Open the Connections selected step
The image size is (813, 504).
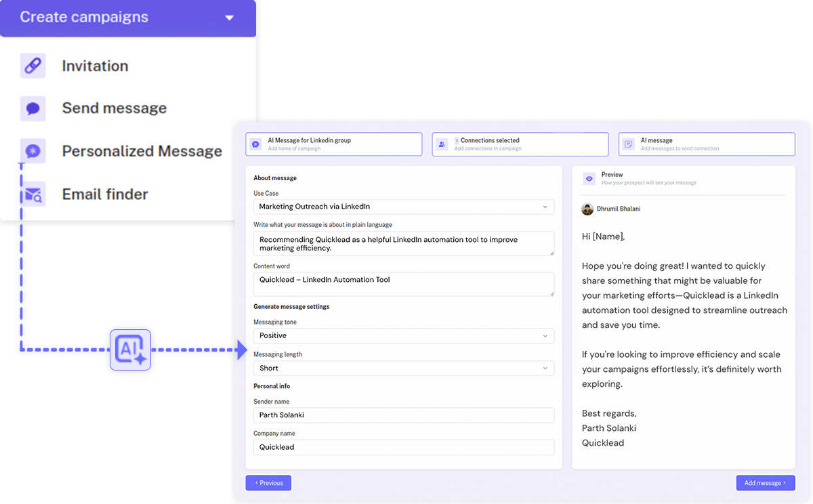(x=520, y=144)
